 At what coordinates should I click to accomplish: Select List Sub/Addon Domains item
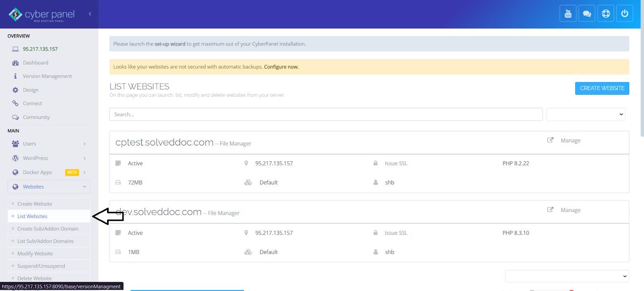[45, 241]
